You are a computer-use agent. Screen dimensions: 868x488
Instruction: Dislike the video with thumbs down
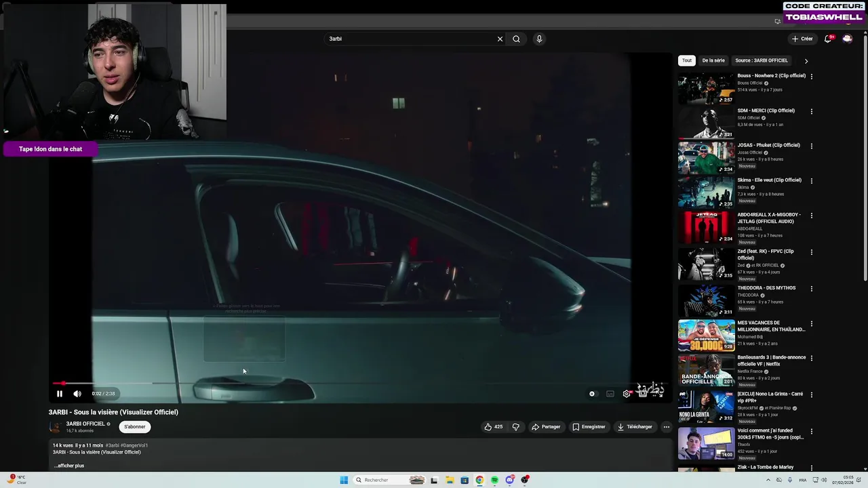point(515,427)
